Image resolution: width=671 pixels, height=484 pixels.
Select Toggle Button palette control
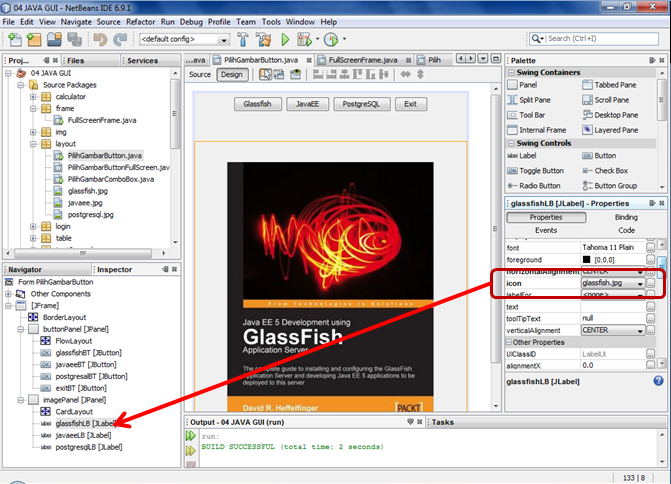(x=536, y=171)
